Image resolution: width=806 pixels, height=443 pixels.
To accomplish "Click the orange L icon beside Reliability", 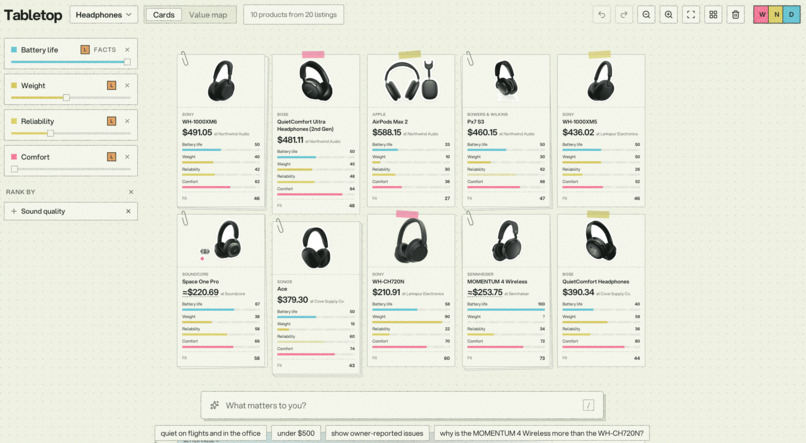I will pyautogui.click(x=111, y=121).
